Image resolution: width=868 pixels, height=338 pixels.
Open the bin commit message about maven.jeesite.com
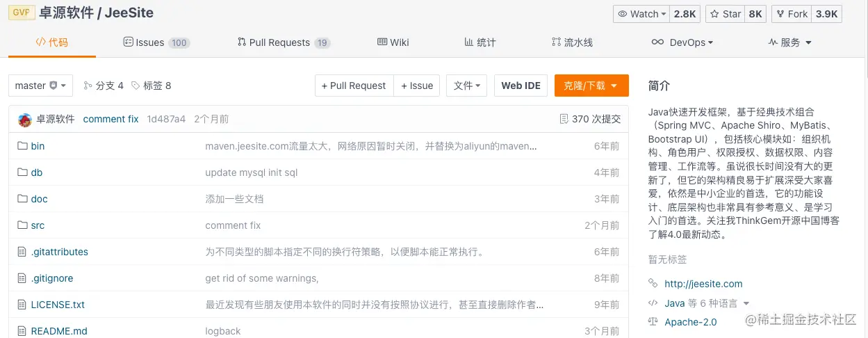tap(371, 146)
